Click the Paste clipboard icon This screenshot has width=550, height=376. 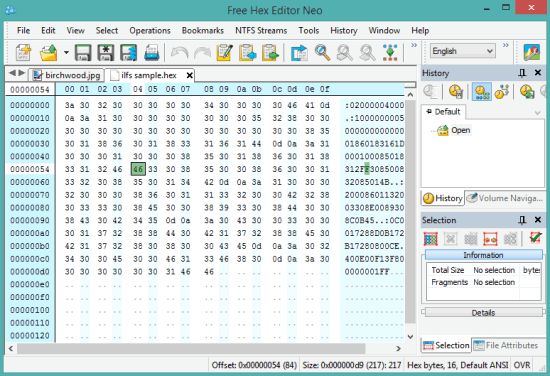click(x=270, y=52)
